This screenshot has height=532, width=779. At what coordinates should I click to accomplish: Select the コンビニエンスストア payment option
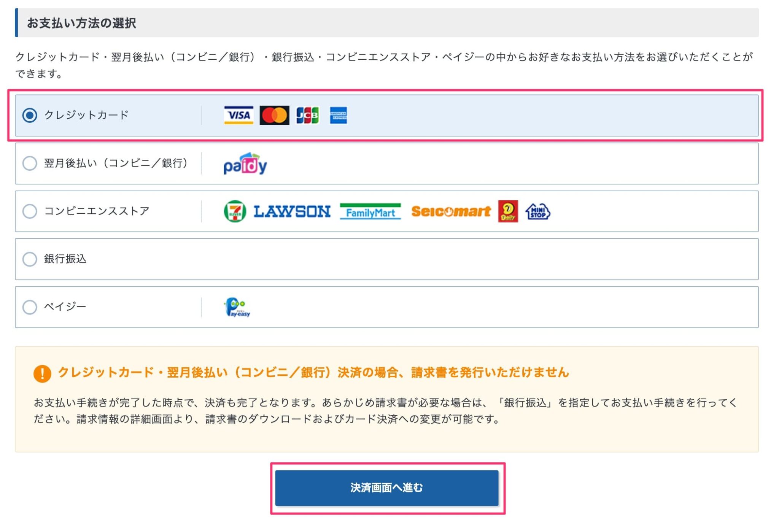(x=30, y=212)
